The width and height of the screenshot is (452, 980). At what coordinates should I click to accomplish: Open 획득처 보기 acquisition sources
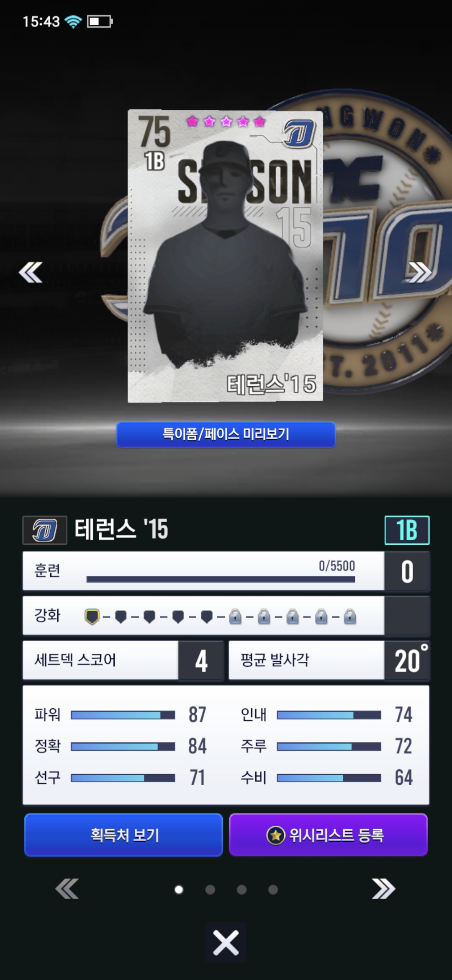tap(123, 835)
